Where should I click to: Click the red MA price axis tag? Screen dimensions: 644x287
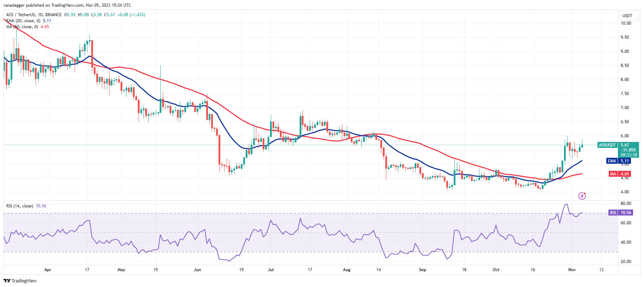click(613, 174)
